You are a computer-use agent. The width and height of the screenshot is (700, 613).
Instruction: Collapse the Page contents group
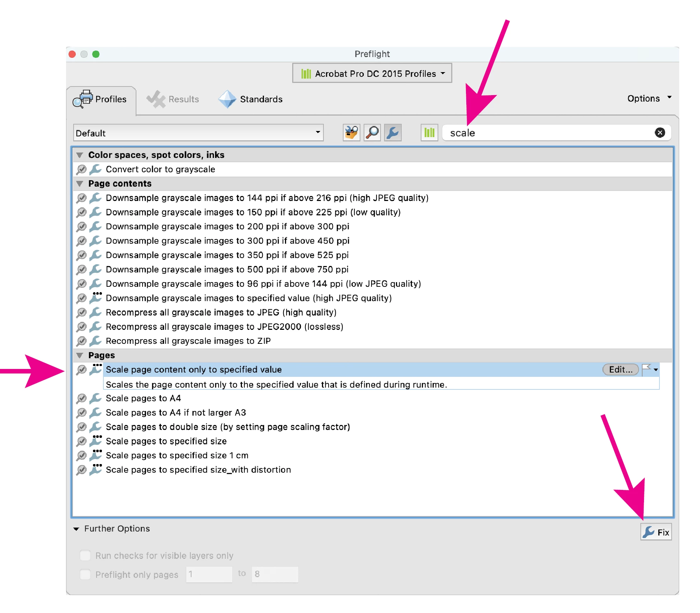coord(80,184)
